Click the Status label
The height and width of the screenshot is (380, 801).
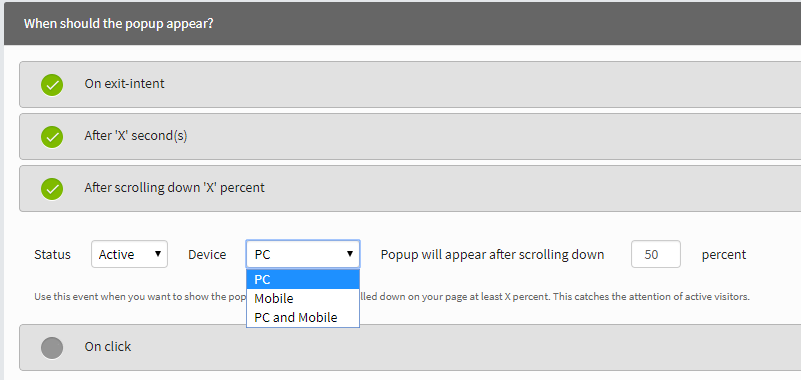click(52, 254)
